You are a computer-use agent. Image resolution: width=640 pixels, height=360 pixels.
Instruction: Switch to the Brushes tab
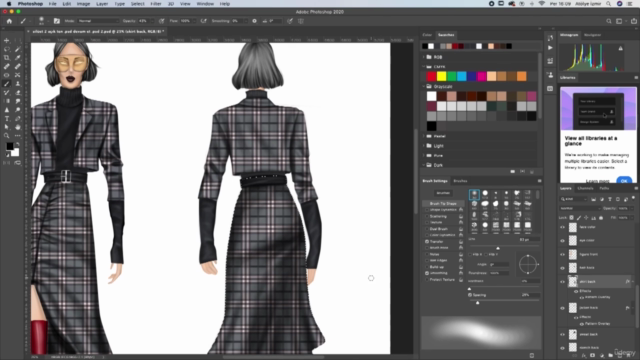460,181
